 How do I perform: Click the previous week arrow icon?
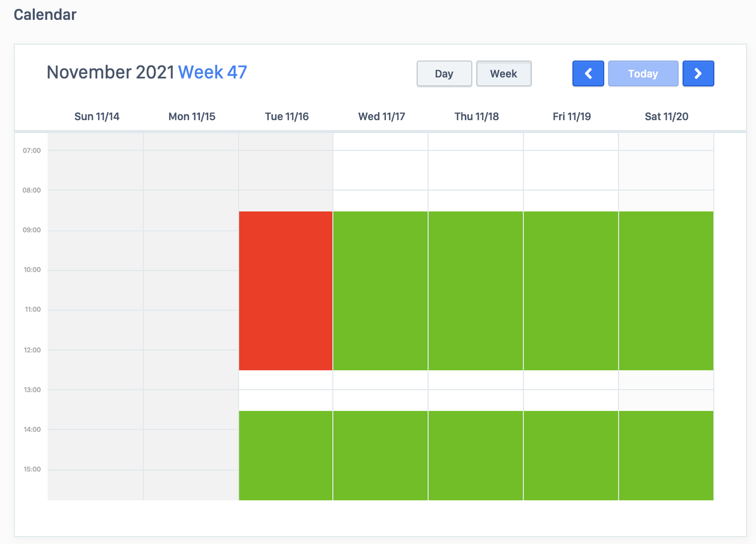[588, 74]
